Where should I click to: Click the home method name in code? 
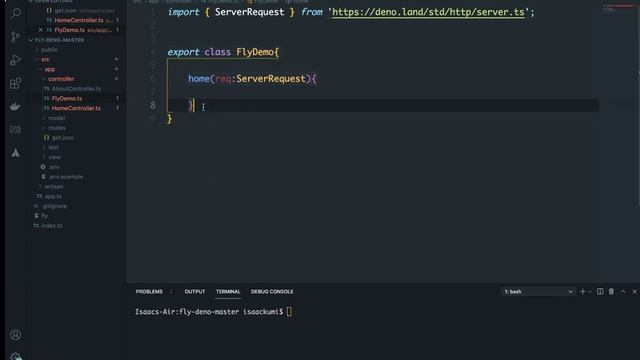(199, 79)
